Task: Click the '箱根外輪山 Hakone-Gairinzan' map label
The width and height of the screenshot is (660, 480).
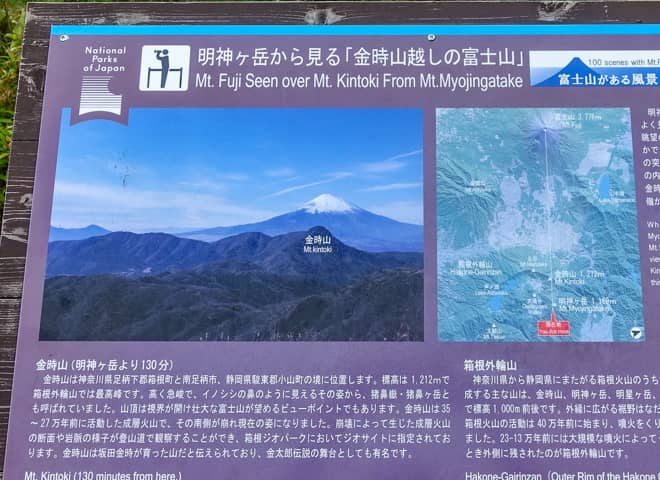Action: pyautogui.click(x=476, y=268)
